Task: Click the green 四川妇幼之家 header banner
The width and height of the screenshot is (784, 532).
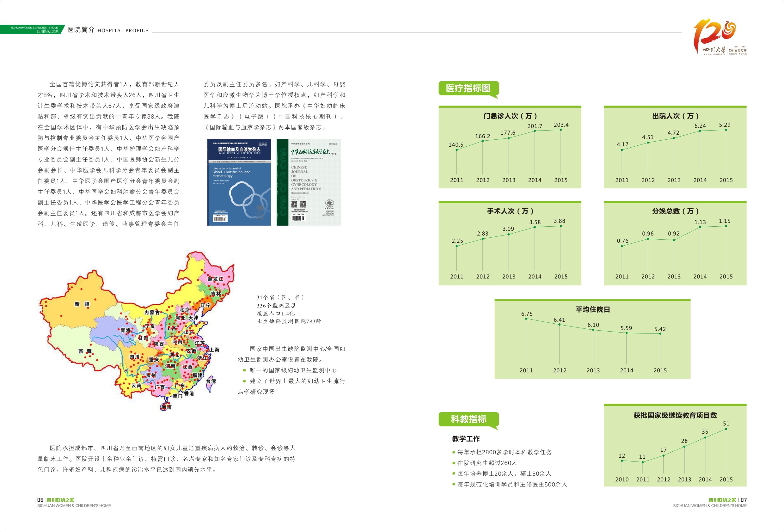Action: (32, 30)
